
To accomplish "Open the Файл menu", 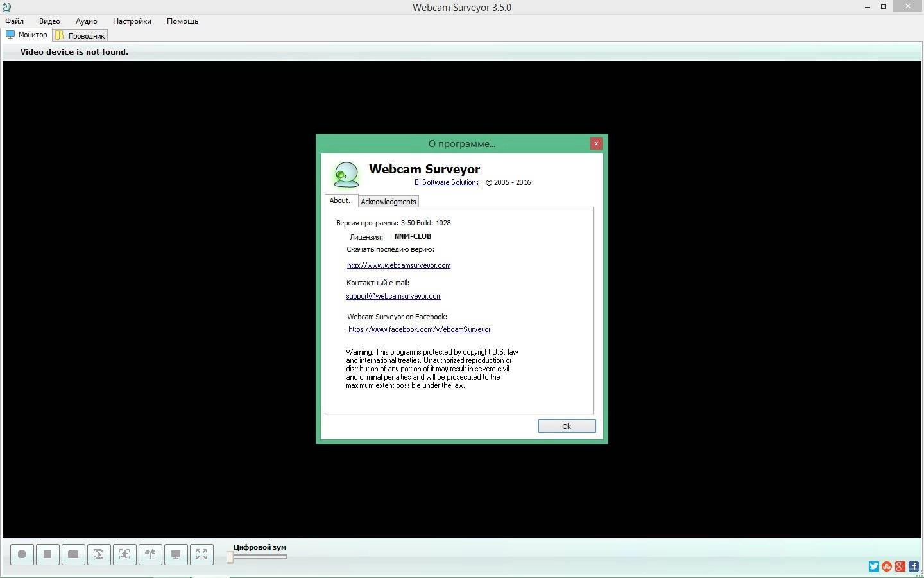I will point(14,21).
